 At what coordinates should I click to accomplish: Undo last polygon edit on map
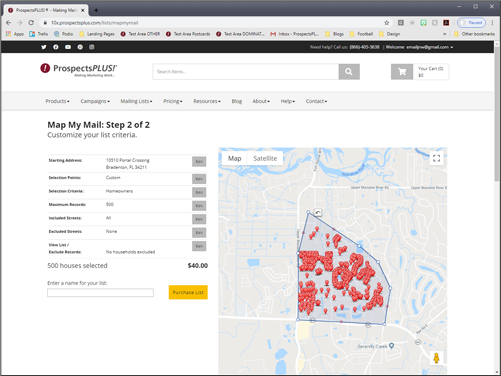click(x=318, y=212)
